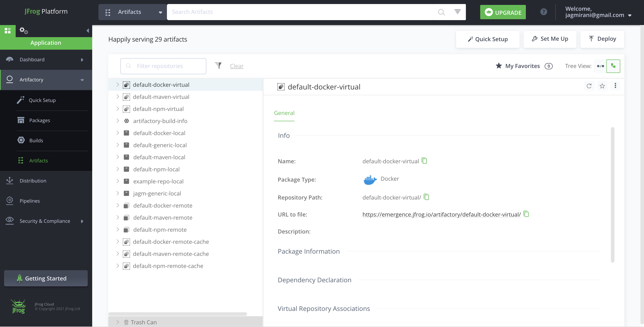Open the Pipelines section
Screen dimensions: 644x327
tap(30, 201)
